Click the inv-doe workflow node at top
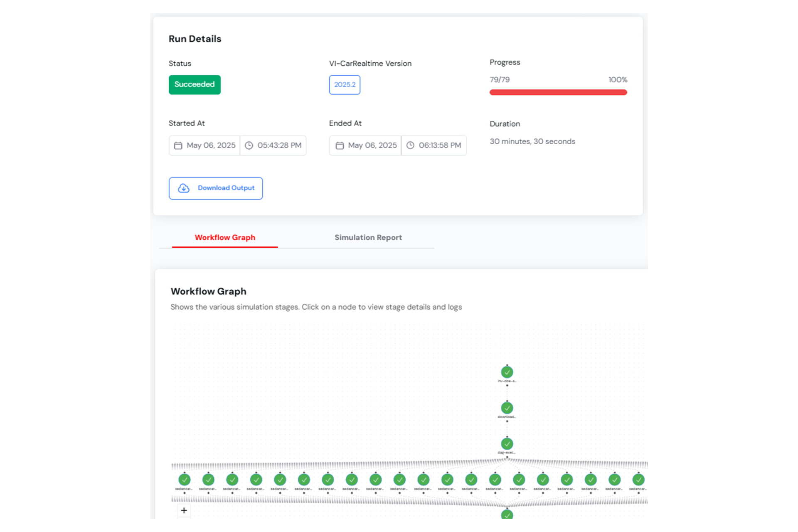798x532 pixels. (507, 372)
